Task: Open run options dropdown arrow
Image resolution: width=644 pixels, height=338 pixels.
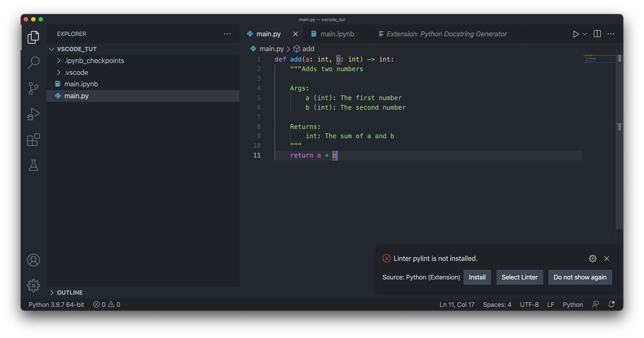Action: click(585, 34)
